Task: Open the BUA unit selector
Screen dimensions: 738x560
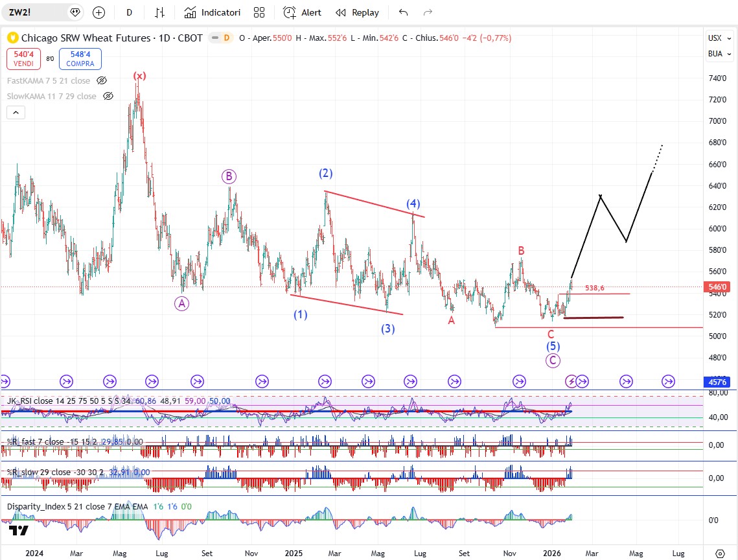Action: tap(715, 54)
